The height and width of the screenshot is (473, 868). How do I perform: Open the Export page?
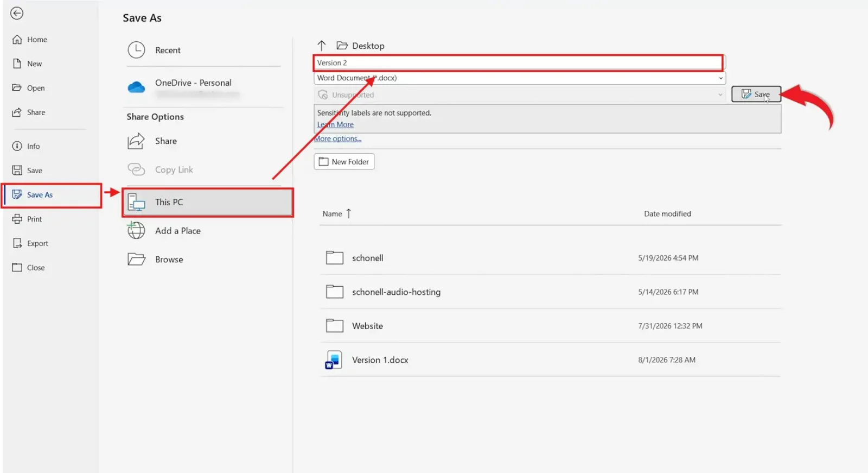click(30, 243)
